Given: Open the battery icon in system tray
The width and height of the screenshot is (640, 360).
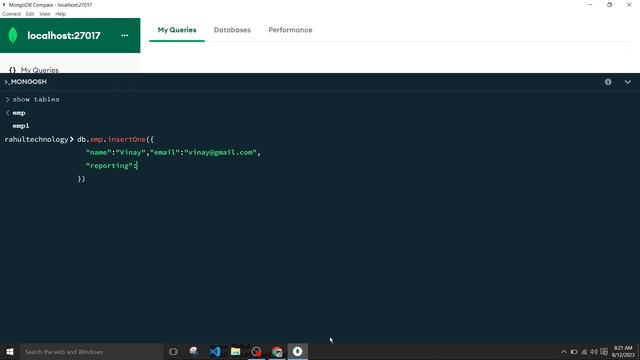Looking at the screenshot, I should [x=574, y=352].
